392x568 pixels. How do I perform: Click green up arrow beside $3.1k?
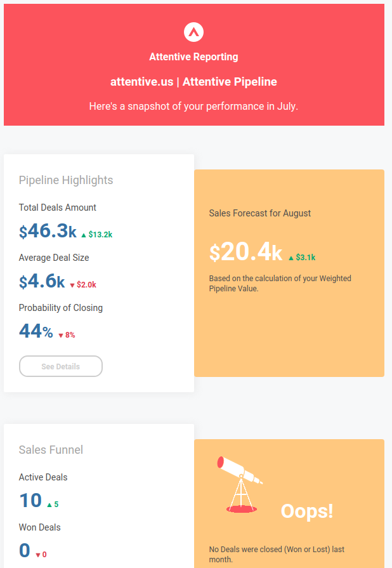pos(291,258)
